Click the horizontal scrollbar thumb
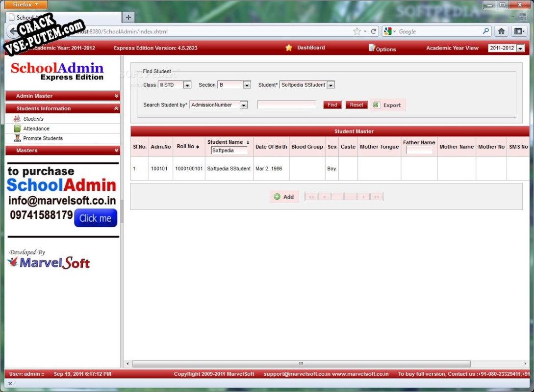 pyautogui.click(x=301, y=364)
